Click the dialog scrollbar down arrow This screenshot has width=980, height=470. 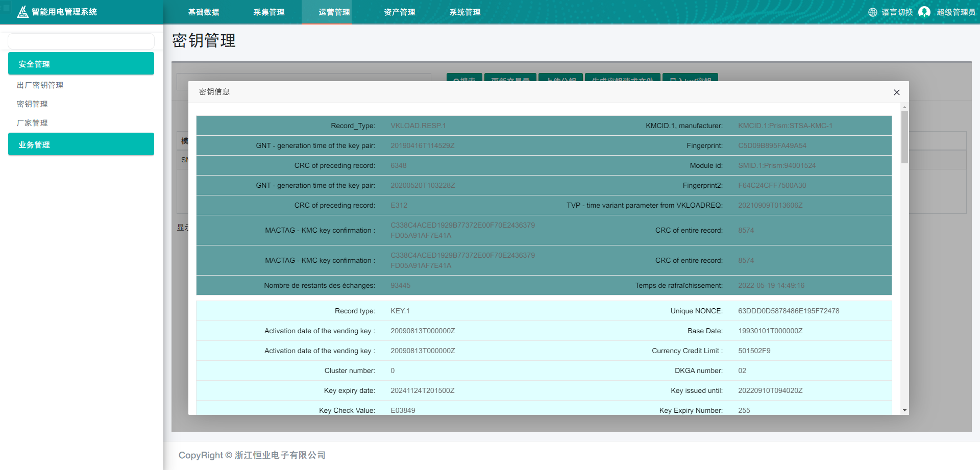click(904, 410)
